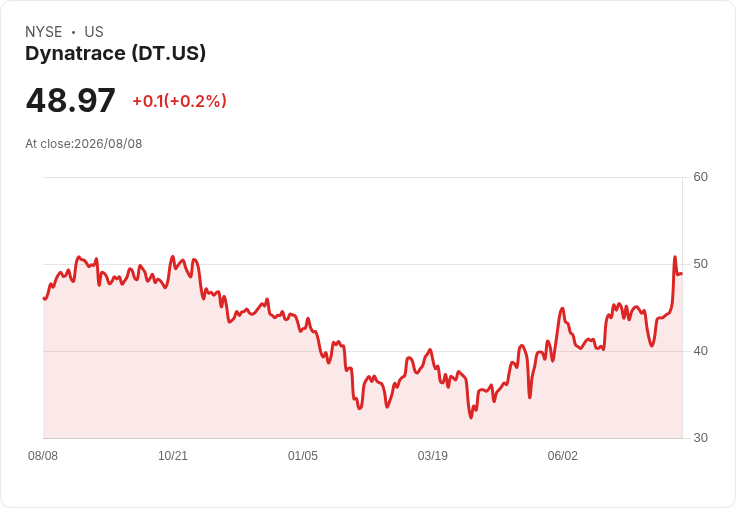This screenshot has width=736, height=508.
Task: Click the 50 price axis label
Action: click(x=700, y=264)
